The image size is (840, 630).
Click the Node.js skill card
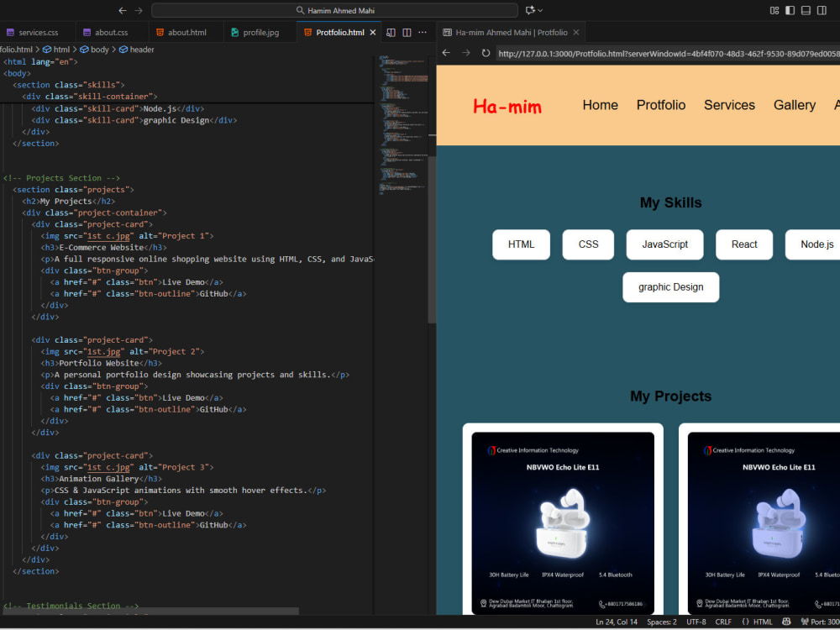click(x=813, y=244)
